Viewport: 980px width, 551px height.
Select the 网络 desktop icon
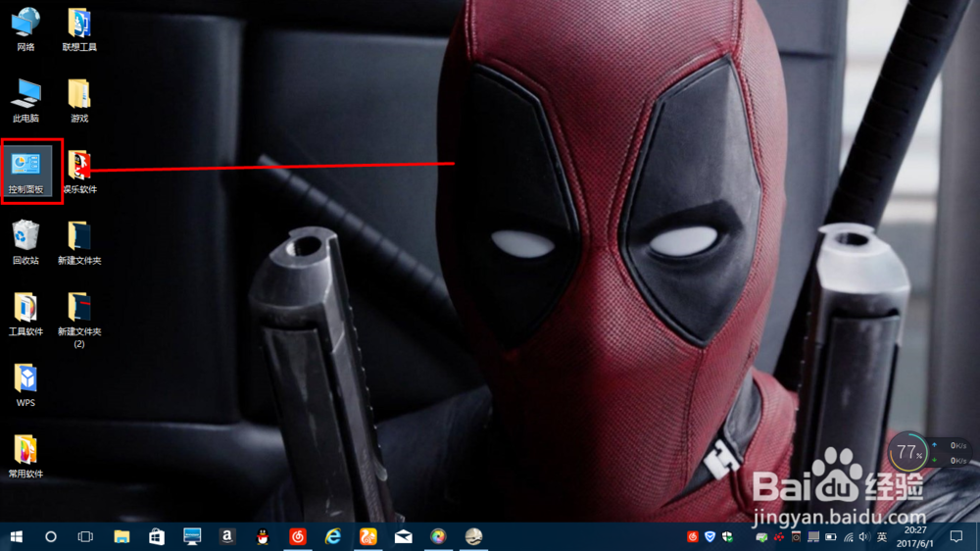point(25,29)
